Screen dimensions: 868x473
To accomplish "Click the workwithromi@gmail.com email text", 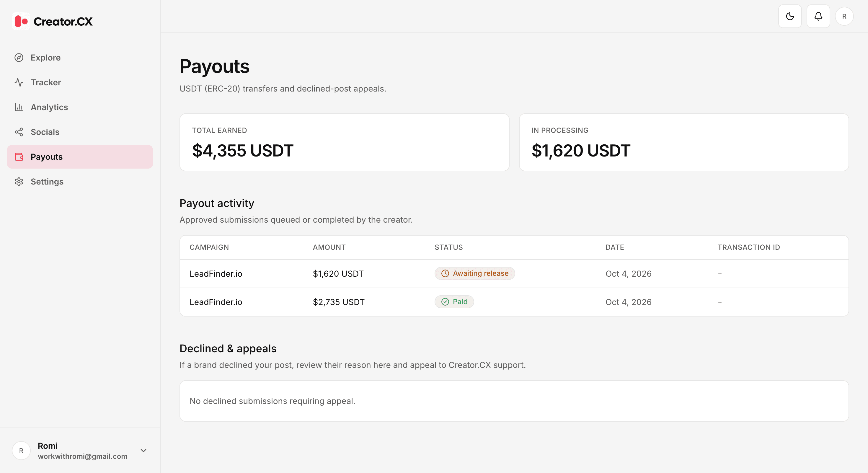I will coord(83,456).
